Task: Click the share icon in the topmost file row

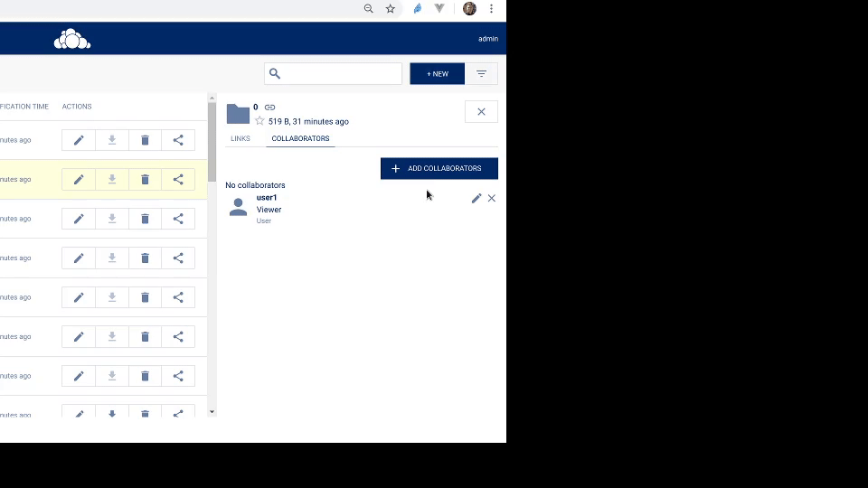Action: [x=178, y=140]
